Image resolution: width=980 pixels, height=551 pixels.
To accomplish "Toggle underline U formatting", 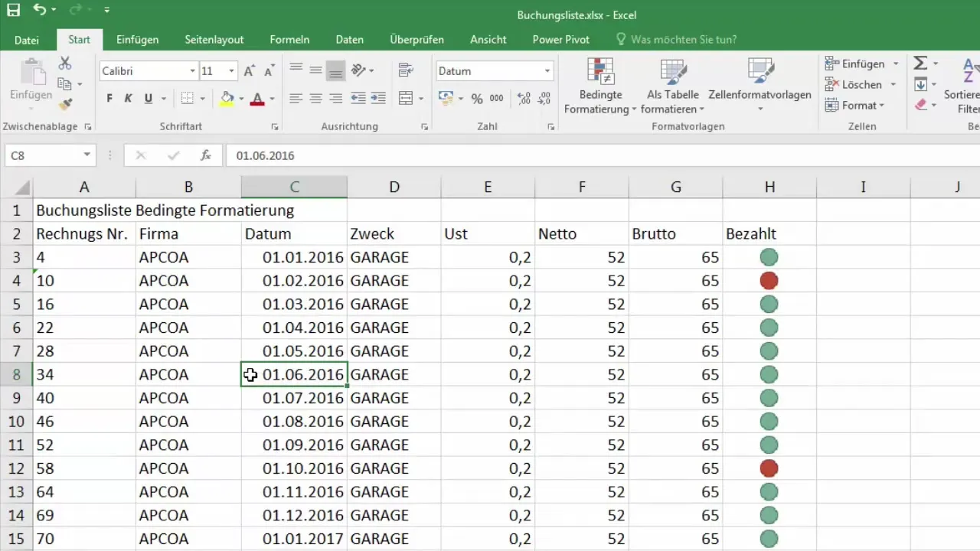I will click(149, 99).
